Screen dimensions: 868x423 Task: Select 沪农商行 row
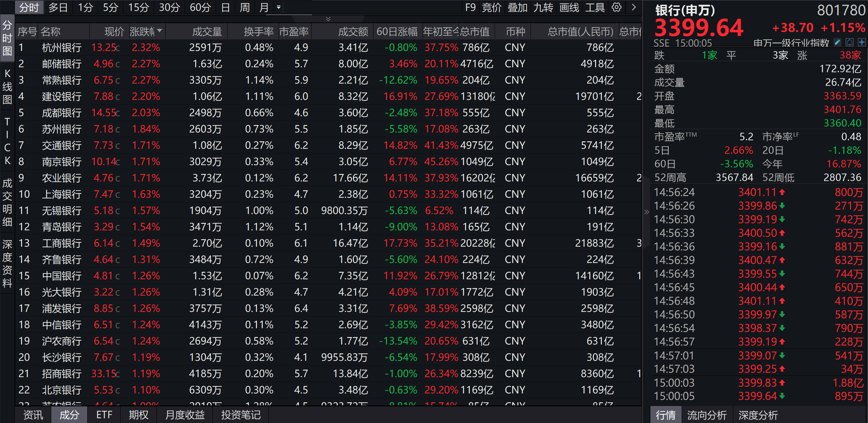328,341
